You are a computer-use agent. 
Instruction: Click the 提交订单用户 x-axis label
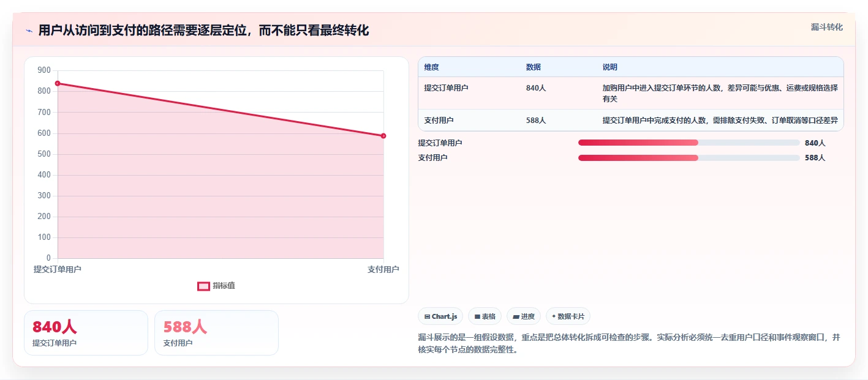[x=58, y=269]
